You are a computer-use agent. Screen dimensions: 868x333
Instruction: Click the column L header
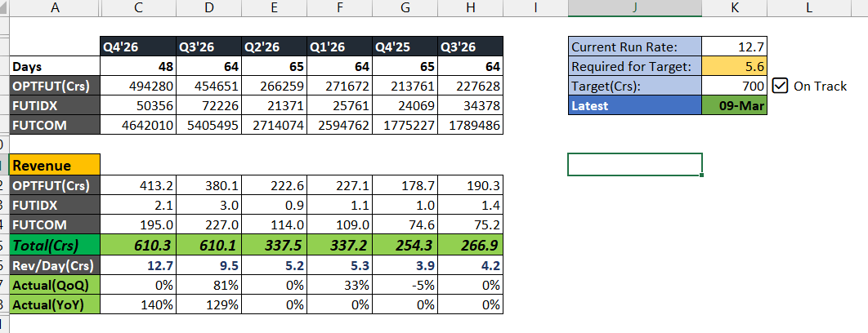[x=808, y=8]
